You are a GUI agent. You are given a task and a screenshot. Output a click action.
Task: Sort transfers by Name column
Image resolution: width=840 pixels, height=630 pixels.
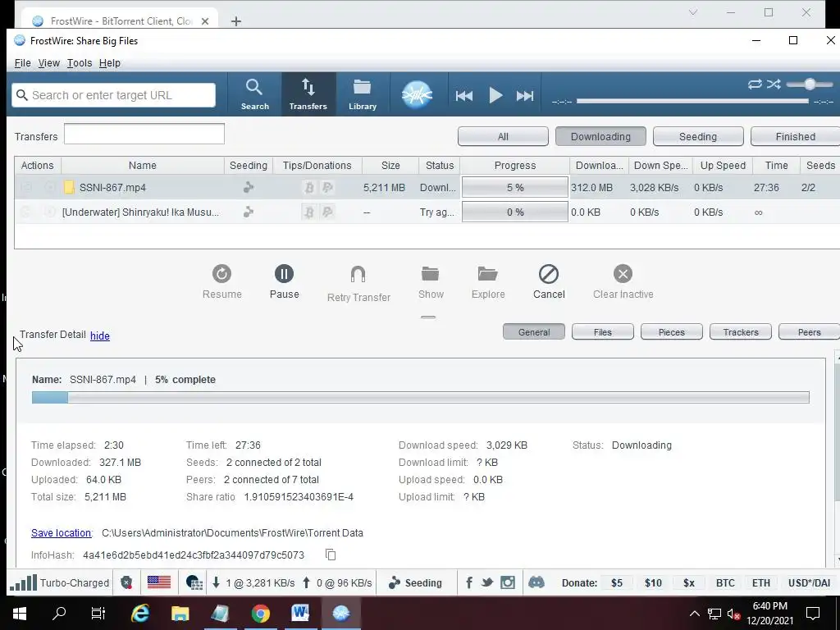143,166
